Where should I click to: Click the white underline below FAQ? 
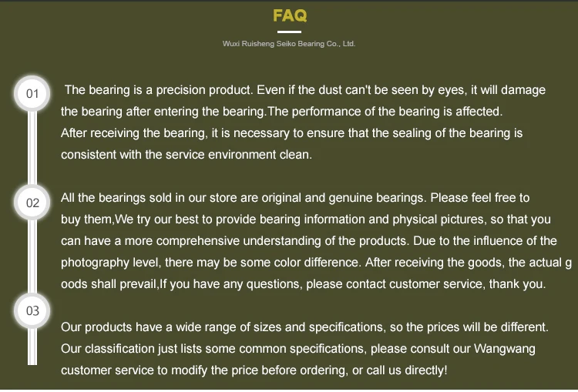(289, 32)
